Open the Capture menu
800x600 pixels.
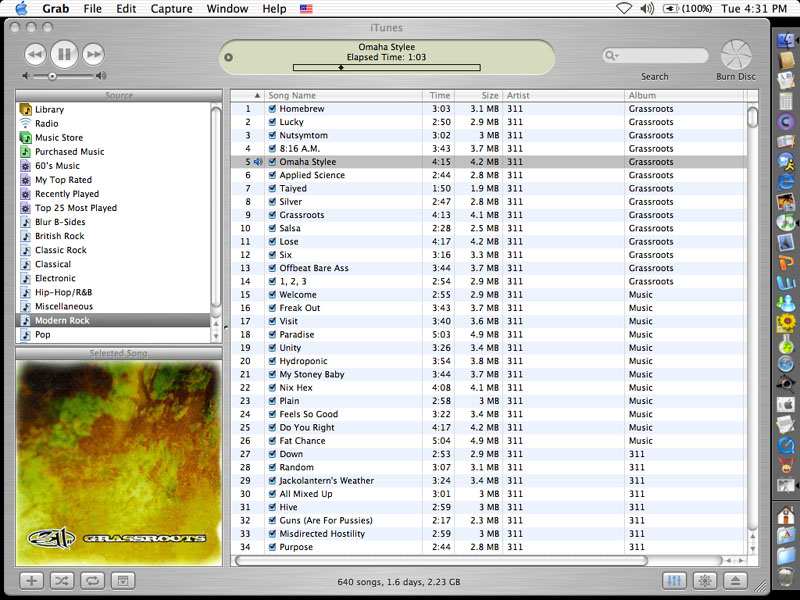click(x=171, y=8)
